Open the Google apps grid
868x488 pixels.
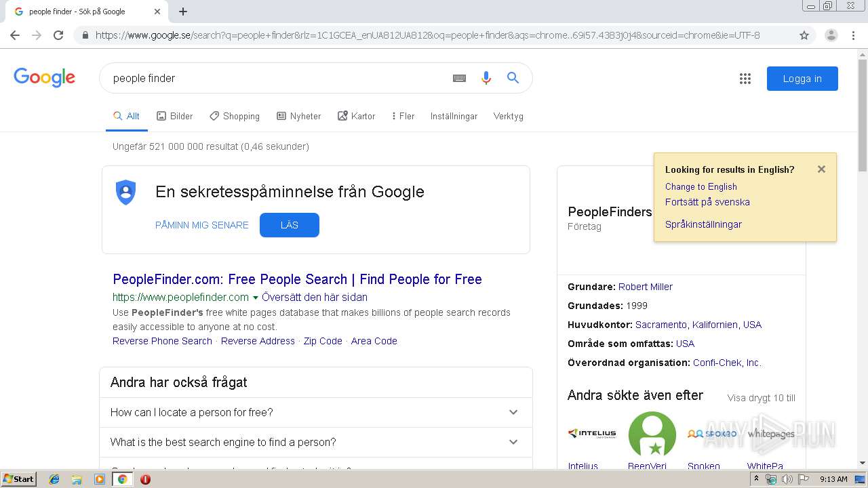pos(745,79)
